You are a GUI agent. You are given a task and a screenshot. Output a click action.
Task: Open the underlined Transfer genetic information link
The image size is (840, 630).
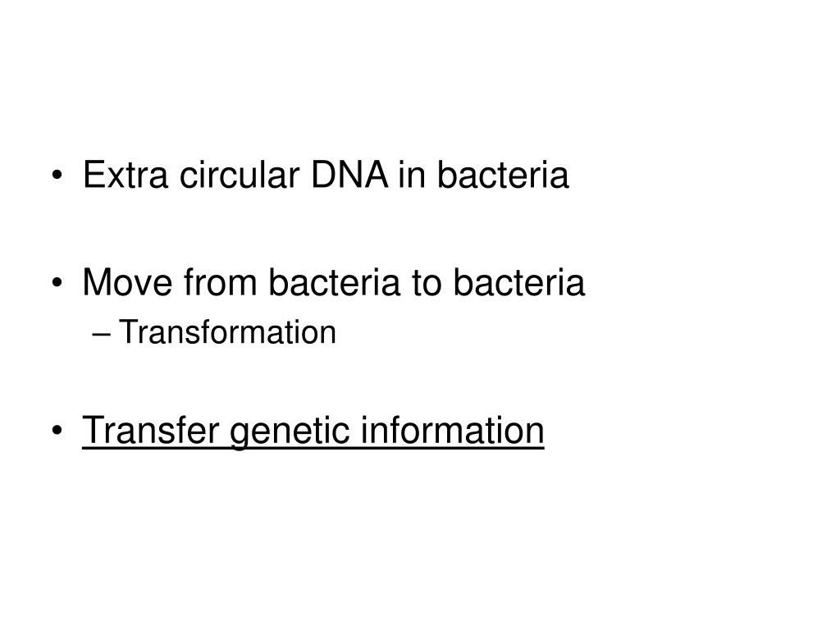pyautogui.click(x=313, y=430)
